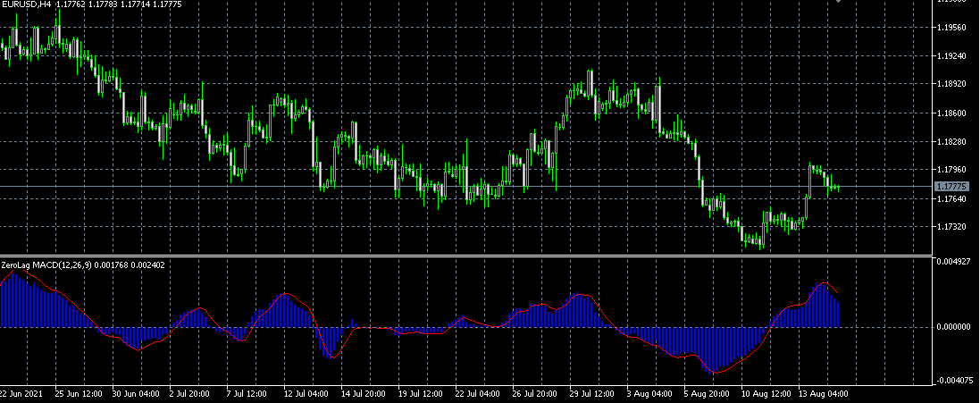
Task: Select the 12 Jul 04:00 time marker
Action: [306, 394]
